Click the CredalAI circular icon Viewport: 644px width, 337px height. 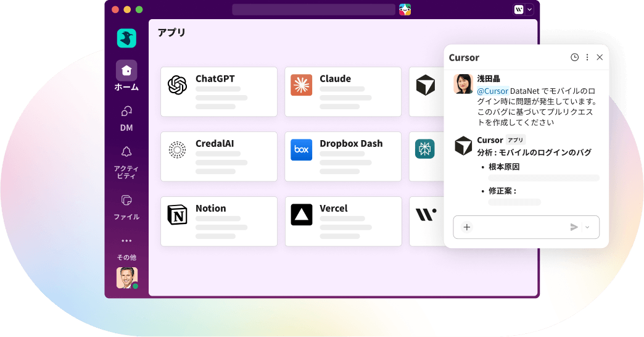178,150
